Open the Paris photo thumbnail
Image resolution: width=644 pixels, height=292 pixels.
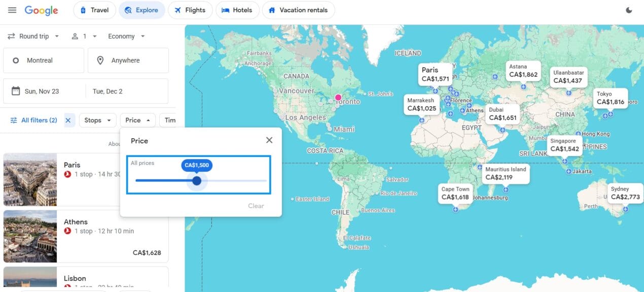30,180
